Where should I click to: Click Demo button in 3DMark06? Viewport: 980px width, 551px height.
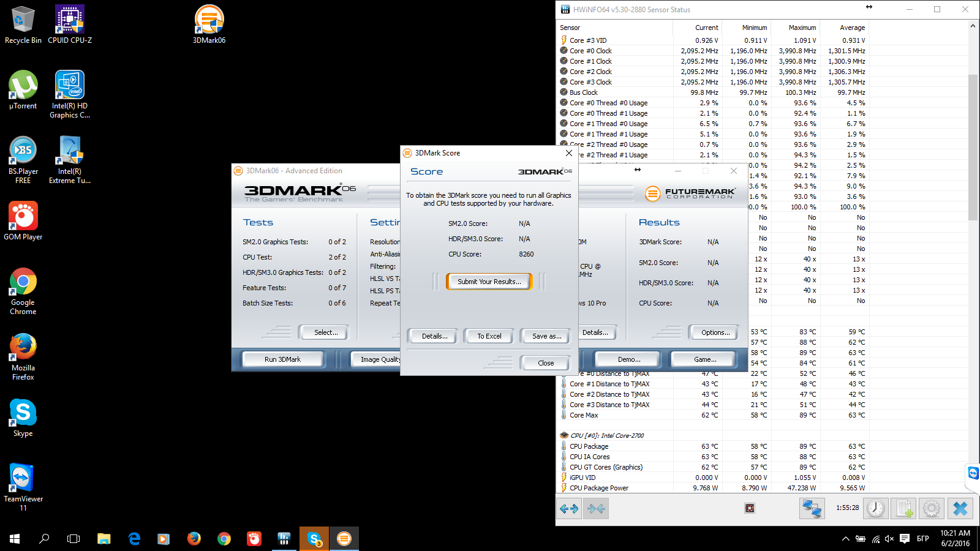click(628, 359)
